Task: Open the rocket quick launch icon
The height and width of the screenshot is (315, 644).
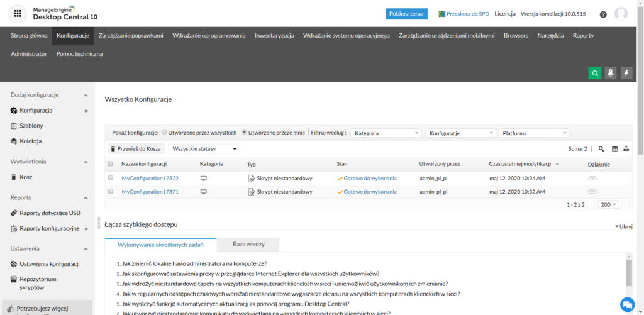Action: click(x=610, y=73)
